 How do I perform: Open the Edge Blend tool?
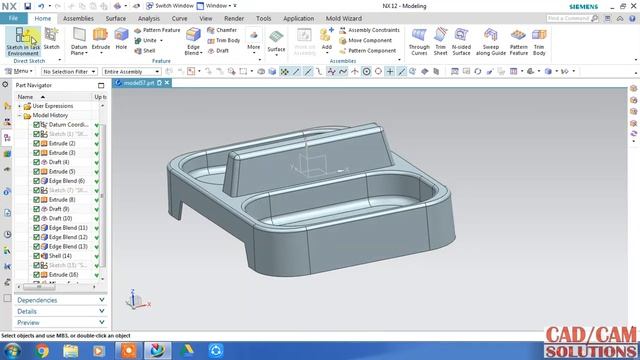pos(193,41)
